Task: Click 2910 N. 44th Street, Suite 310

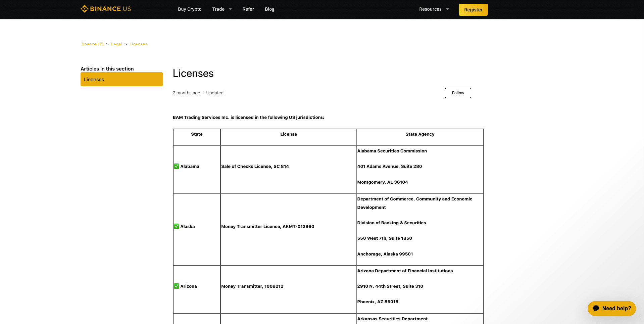Action: tap(390, 286)
